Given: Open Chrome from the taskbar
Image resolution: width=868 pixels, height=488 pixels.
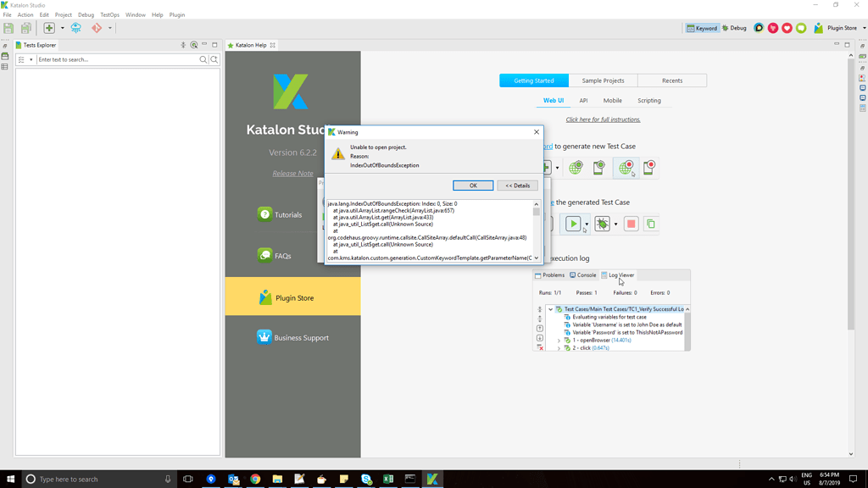Looking at the screenshot, I should click(255, 480).
